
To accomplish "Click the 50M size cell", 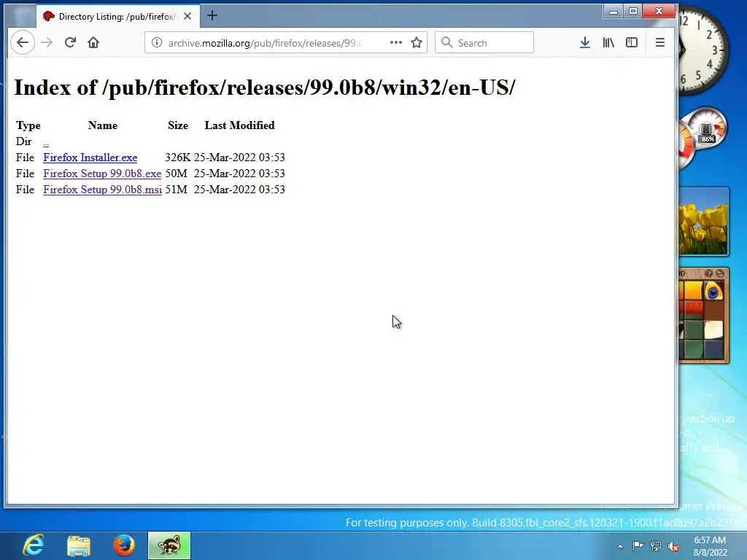I will coord(177,174).
